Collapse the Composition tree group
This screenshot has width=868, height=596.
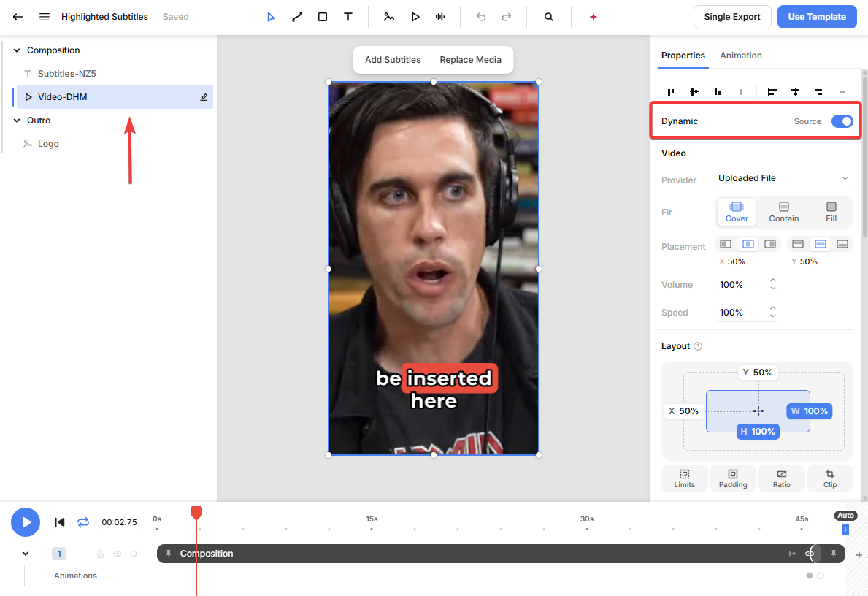click(x=17, y=50)
